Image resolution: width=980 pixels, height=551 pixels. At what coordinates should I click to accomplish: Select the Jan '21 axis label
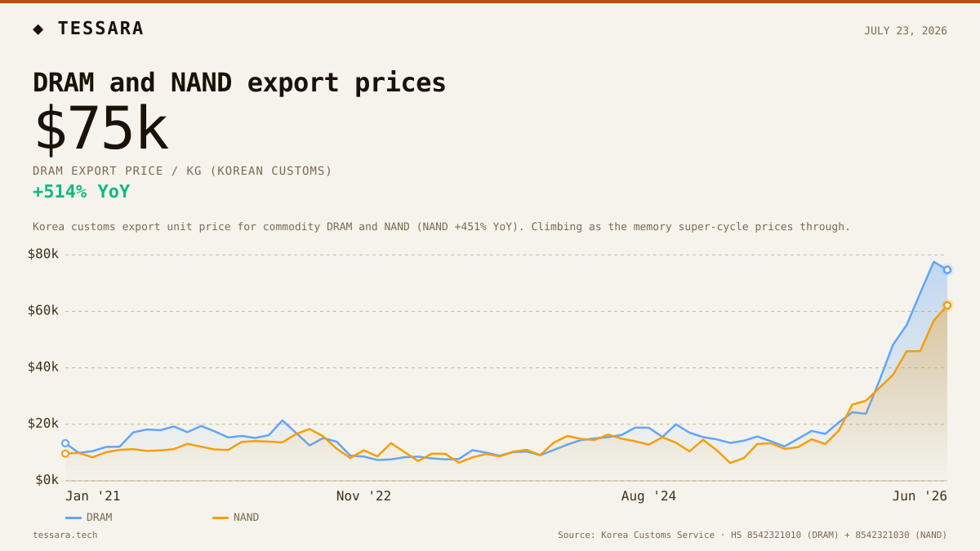coord(92,495)
